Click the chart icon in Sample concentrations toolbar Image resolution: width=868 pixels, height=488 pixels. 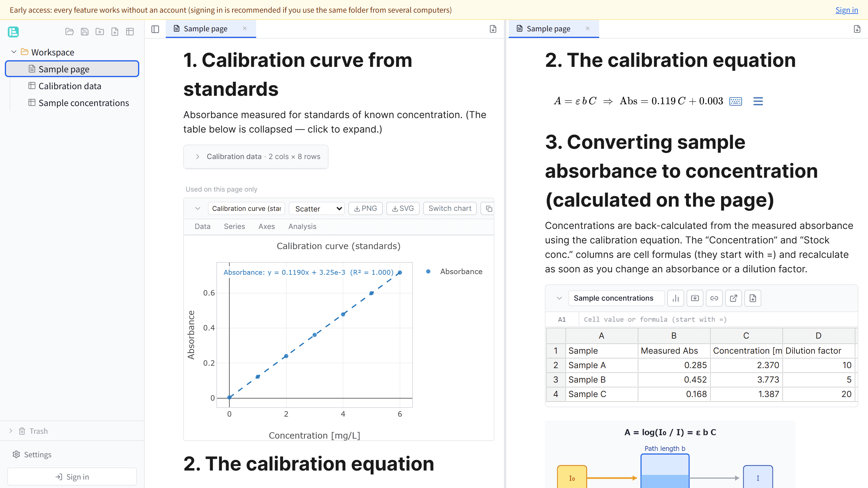(676, 298)
